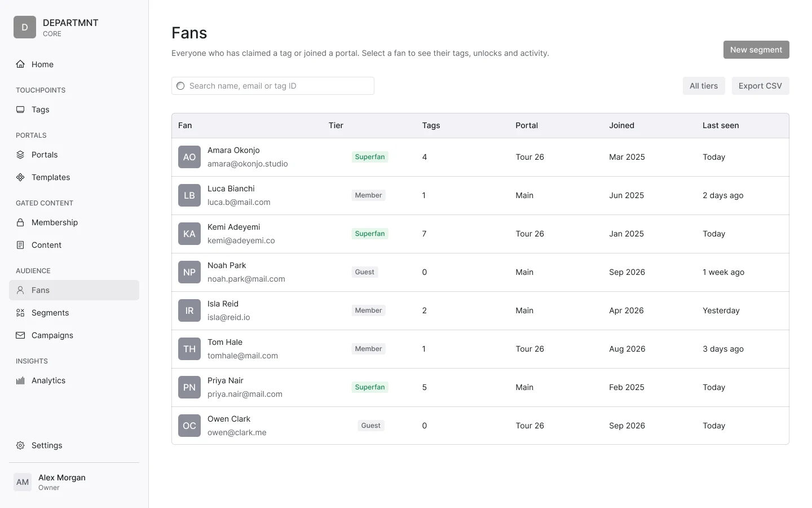Click the AO avatar for Amara Okonjo

click(189, 157)
